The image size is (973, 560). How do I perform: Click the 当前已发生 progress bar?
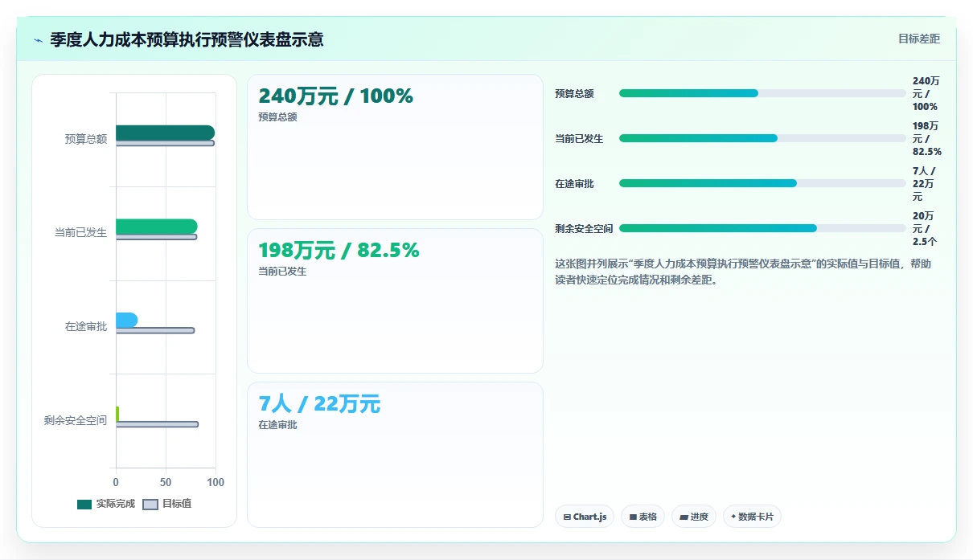click(x=762, y=138)
